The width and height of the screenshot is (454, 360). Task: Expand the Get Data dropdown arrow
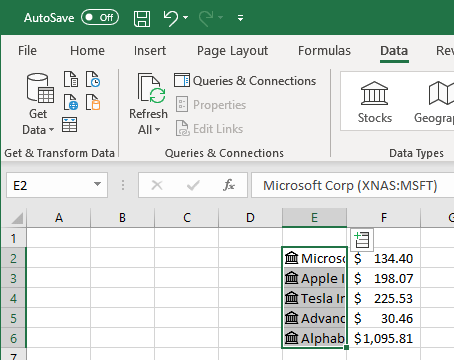(x=51, y=130)
